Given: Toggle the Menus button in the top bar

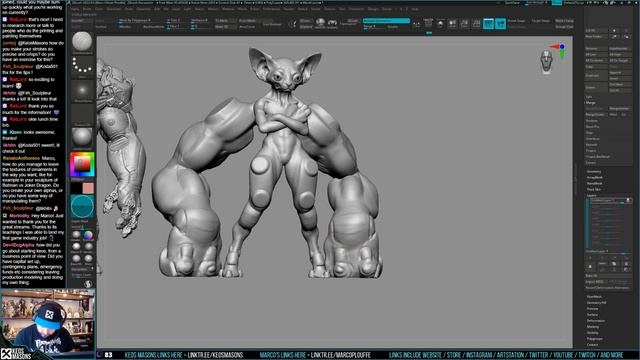Looking at the screenshot, I should pos(557,2).
